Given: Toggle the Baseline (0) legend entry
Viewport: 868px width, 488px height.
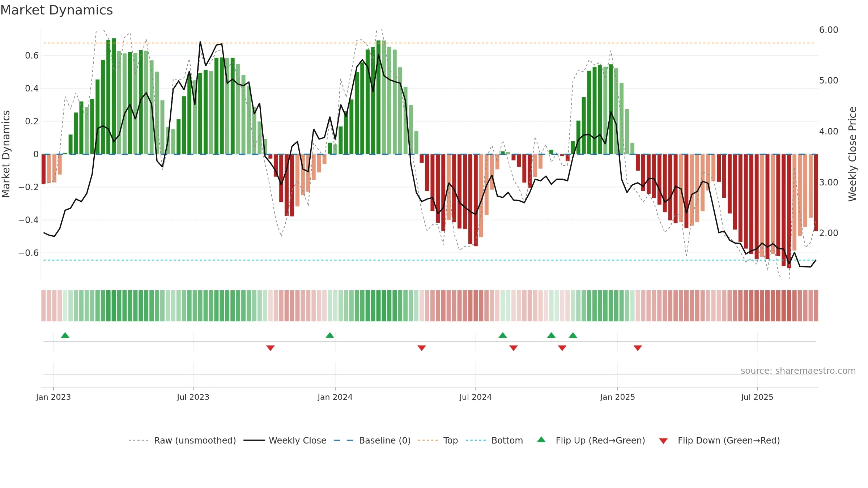Looking at the screenshot, I should tap(372, 440).
